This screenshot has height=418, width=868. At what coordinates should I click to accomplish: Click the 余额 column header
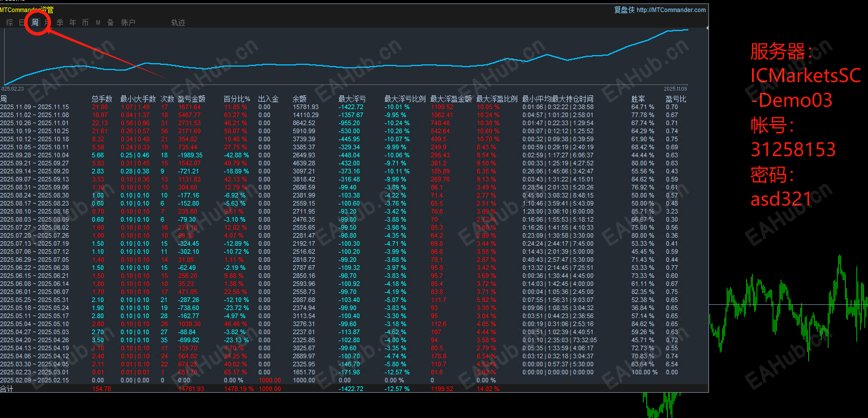pyautogui.click(x=299, y=99)
